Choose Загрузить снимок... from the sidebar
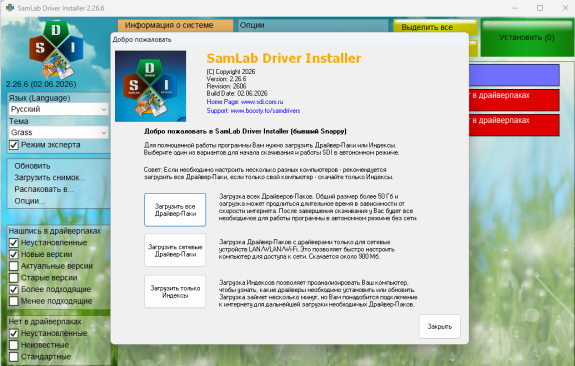 (x=50, y=178)
